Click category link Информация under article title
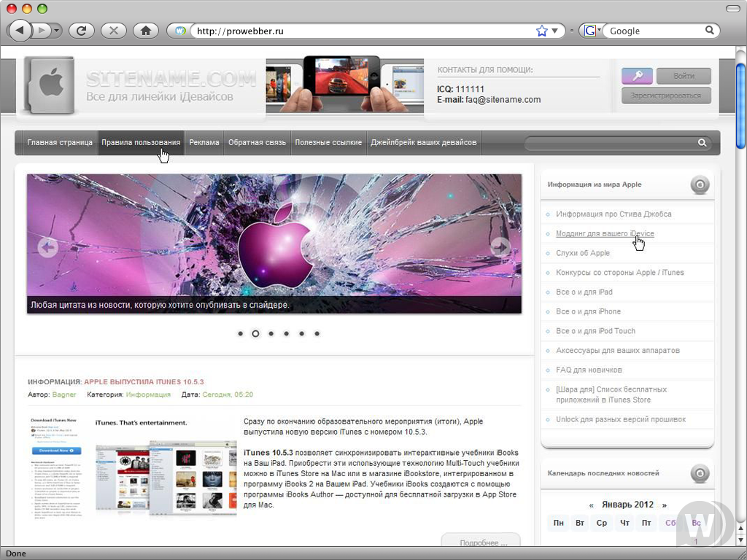The width and height of the screenshot is (747, 560). point(148,394)
